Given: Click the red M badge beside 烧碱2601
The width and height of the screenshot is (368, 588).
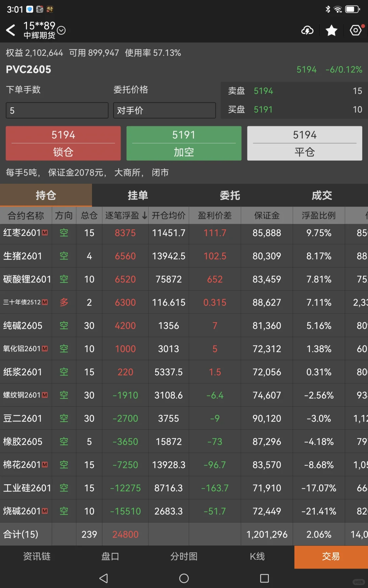Looking at the screenshot, I should click(x=45, y=511).
